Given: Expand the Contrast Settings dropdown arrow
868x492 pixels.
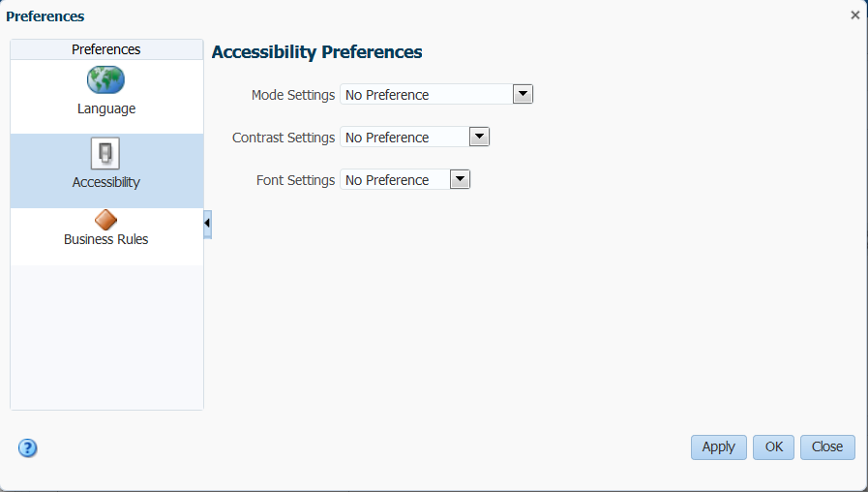Looking at the screenshot, I should tap(479, 137).
